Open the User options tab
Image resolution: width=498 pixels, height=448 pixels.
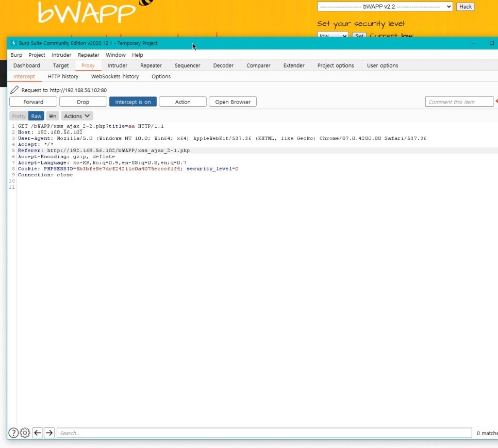(x=383, y=65)
